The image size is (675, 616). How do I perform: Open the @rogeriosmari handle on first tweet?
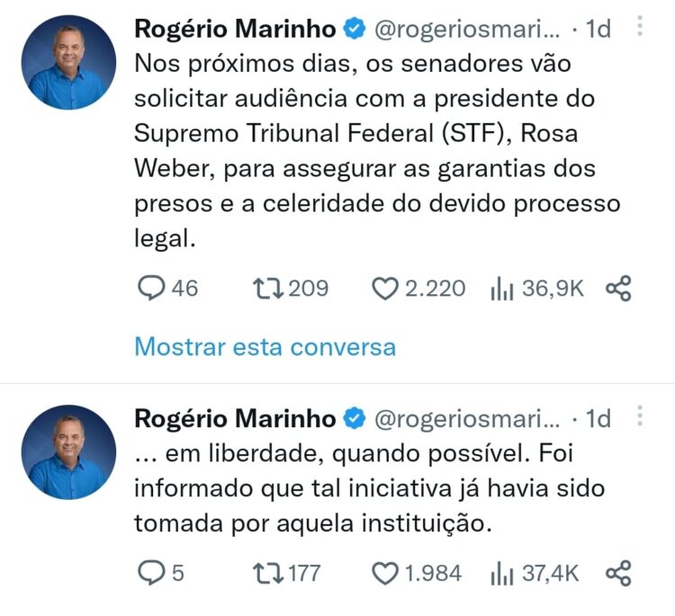[465, 29]
